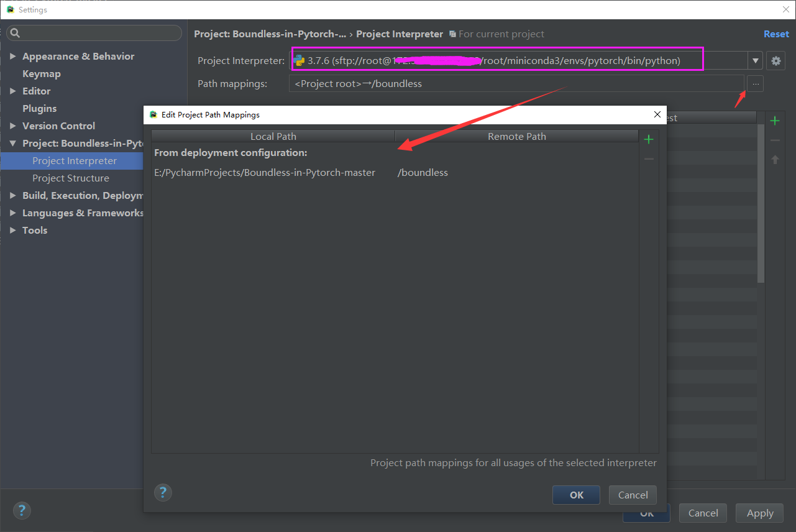Click the Reset link at top right

pos(776,34)
